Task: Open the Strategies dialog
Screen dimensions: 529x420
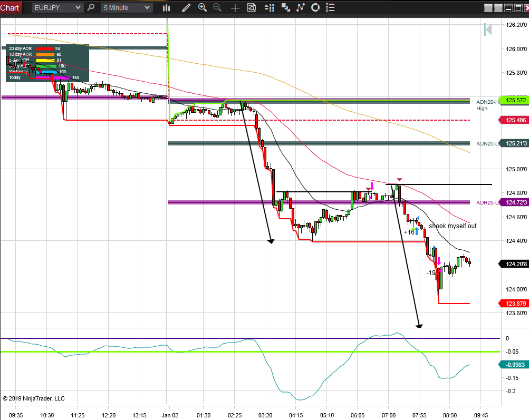Action: pos(300,7)
